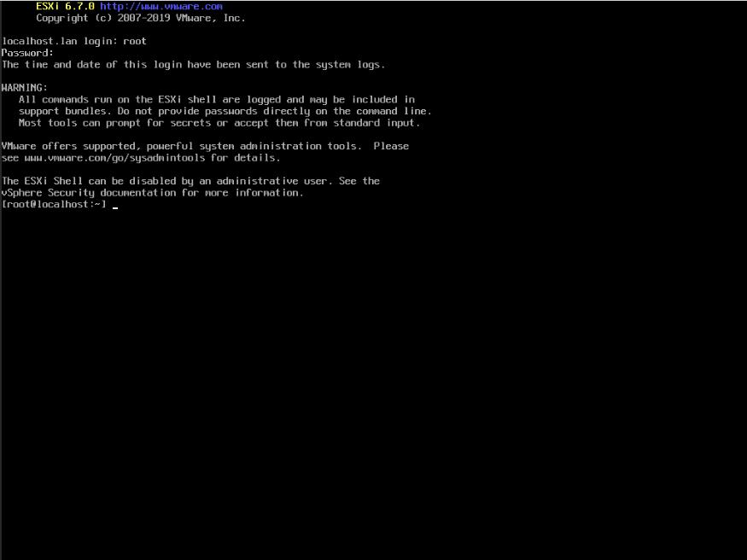
Task: Select the Copyright 2007-2019 VMware line
Action: pyautogui.click(x=141, y=19)
